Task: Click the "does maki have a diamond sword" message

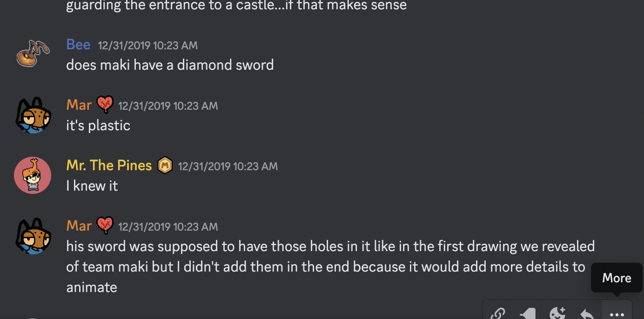Action: point(170,65)
